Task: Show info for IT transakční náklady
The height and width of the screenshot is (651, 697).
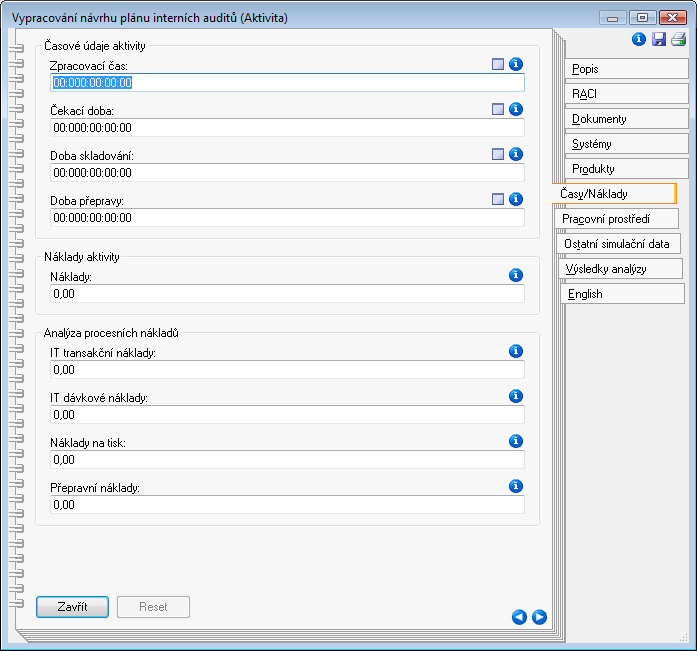Action: (516, 351)
